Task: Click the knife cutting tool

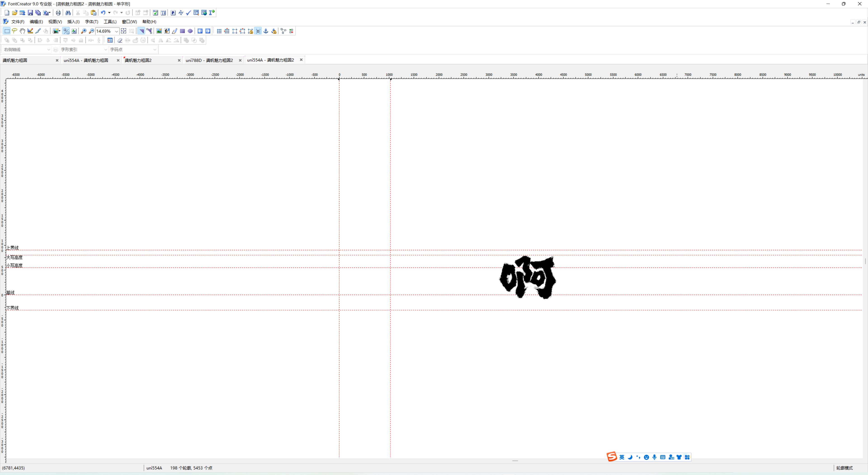Action: pos(38,31)
